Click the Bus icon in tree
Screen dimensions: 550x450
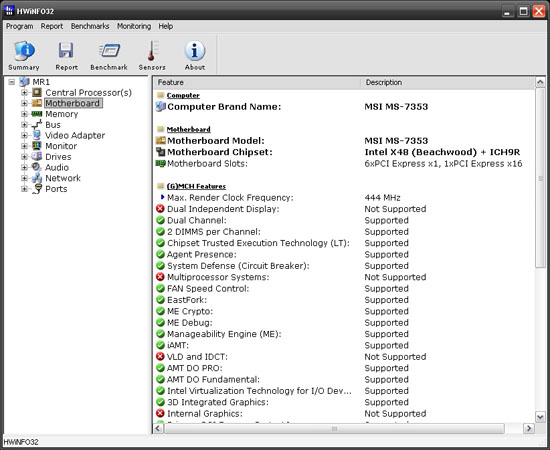click(x=36, y=125)
